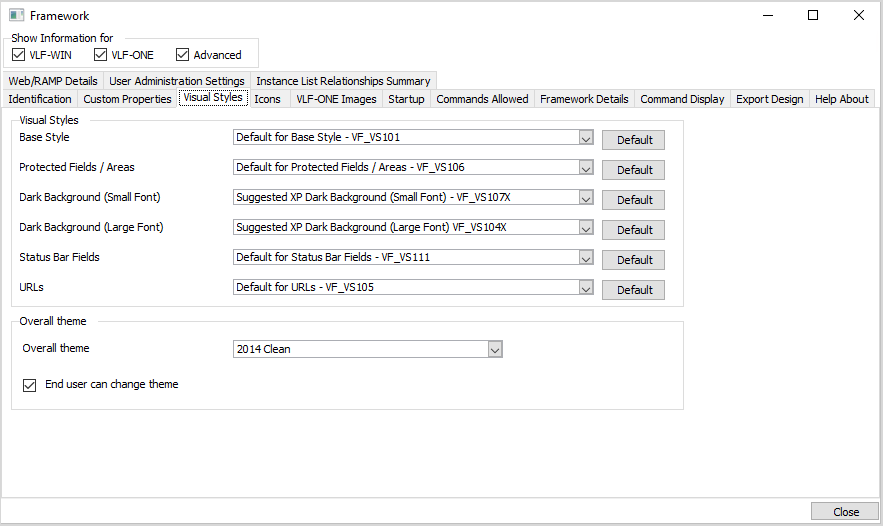Reset Base Style with its Default button
The image size is (883, 526).
pos(634,140)
